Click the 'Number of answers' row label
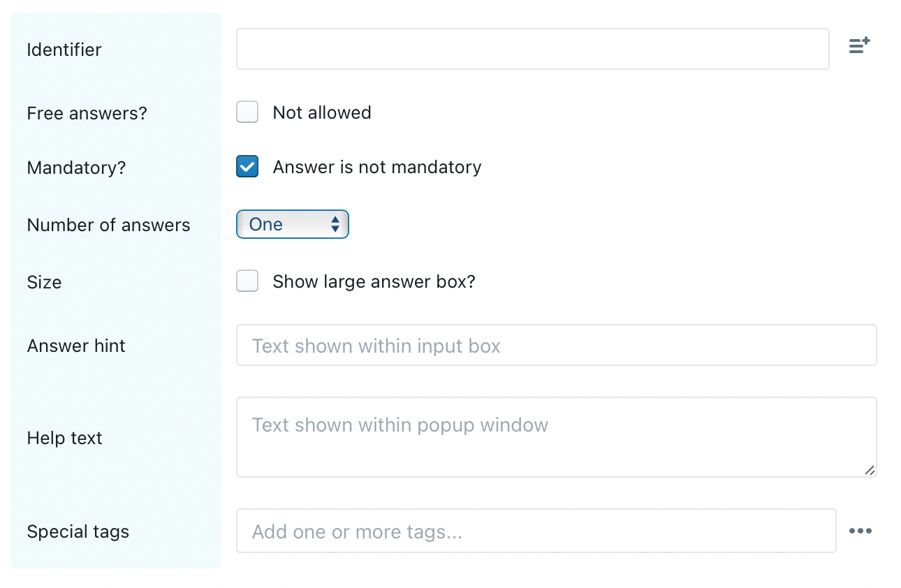Image resolution: width=901 pixels, height=588 pixels. [x=109, y=226]
